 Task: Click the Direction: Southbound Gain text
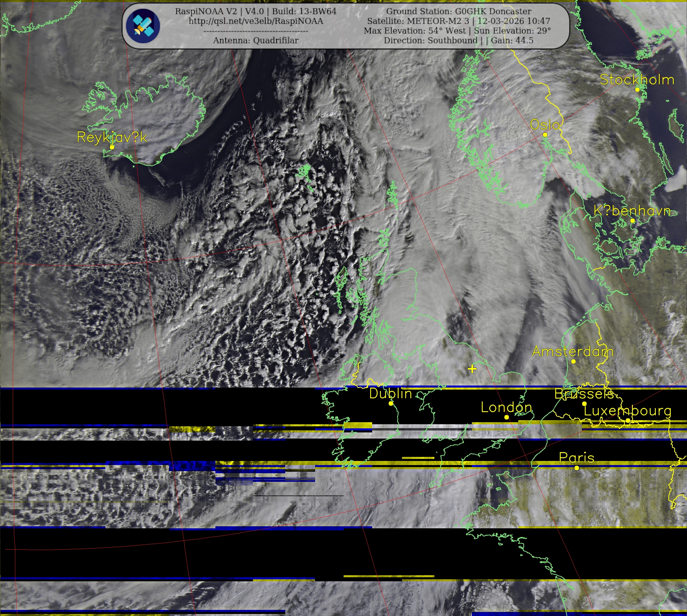[x=459, y=40]
